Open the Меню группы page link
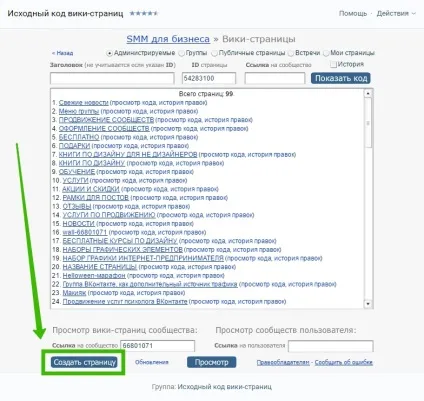424x401 pixels. coord(79,111)
